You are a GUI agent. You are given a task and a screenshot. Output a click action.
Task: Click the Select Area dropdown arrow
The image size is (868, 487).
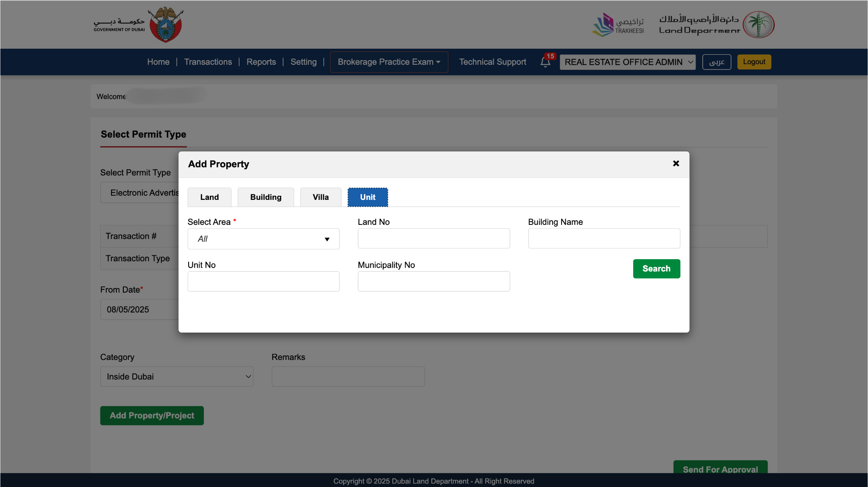pos(327,239)
